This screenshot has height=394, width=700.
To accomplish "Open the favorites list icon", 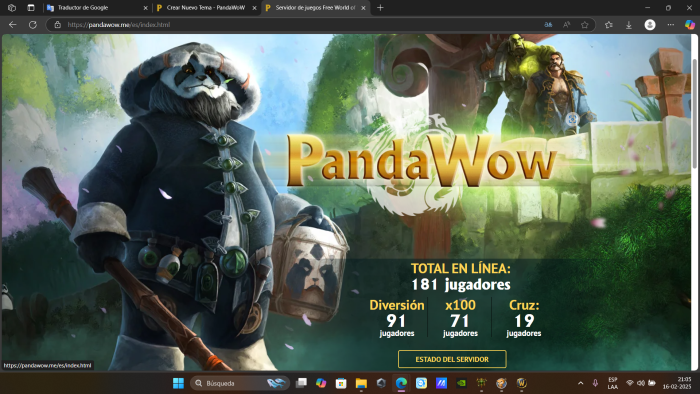I will (x=608, y=25).
